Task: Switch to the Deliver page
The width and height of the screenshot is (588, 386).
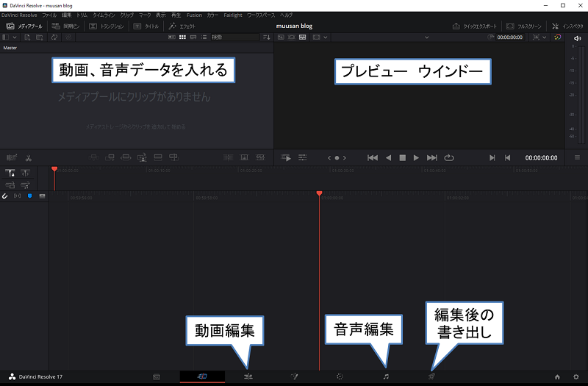Action: [x=431, y=376]
